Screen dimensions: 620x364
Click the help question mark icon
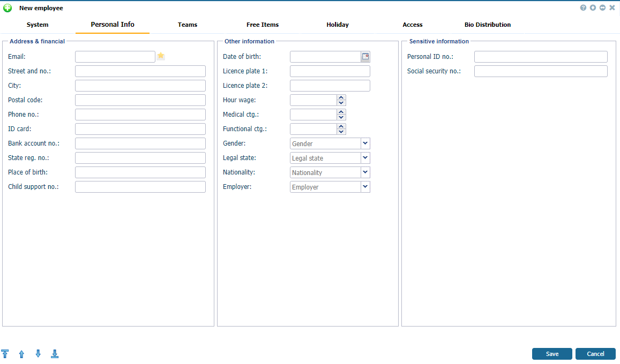pyautogui.click(x=583, y=7)
